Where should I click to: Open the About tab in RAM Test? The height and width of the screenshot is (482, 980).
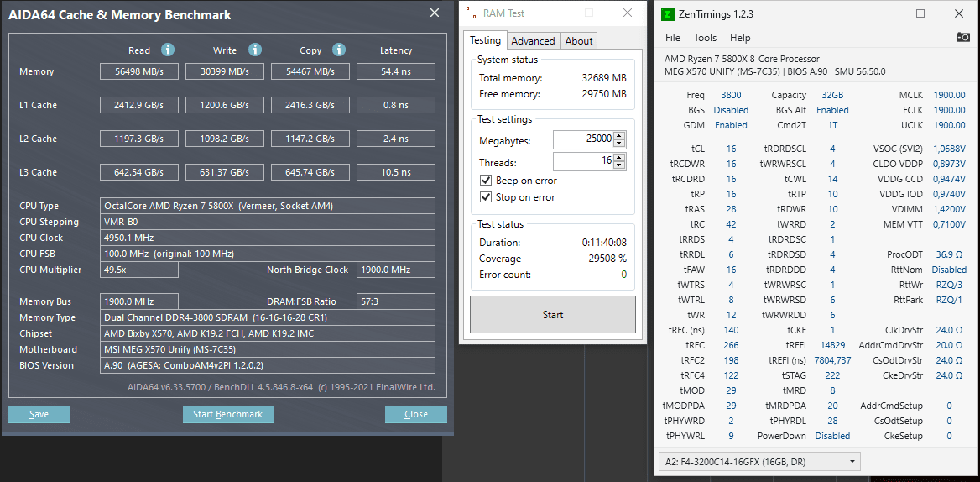click(x=579, y=41)
